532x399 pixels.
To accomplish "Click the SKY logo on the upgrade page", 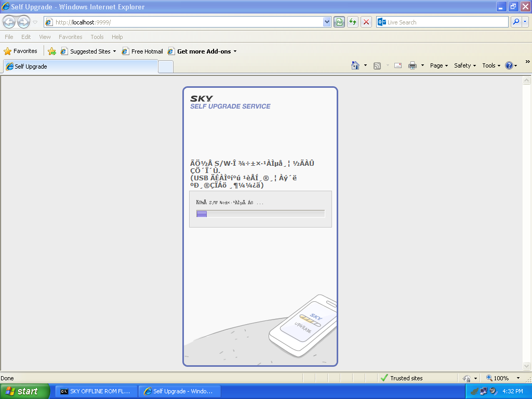I will (202, 99).
